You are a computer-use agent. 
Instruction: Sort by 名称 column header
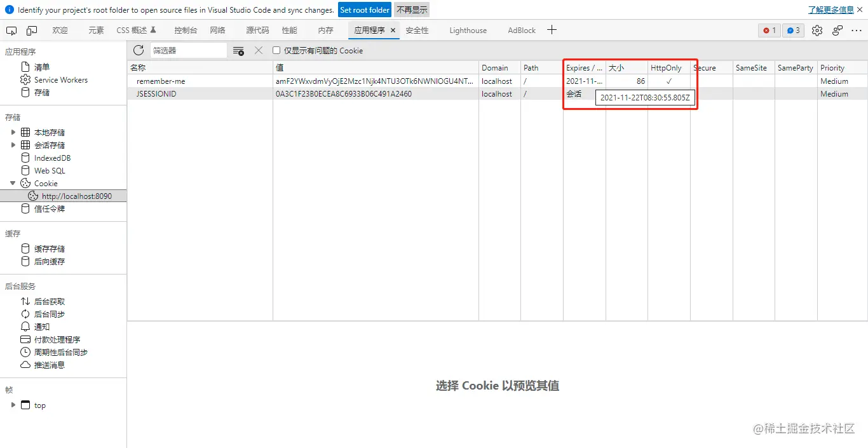tap(200, 67)
